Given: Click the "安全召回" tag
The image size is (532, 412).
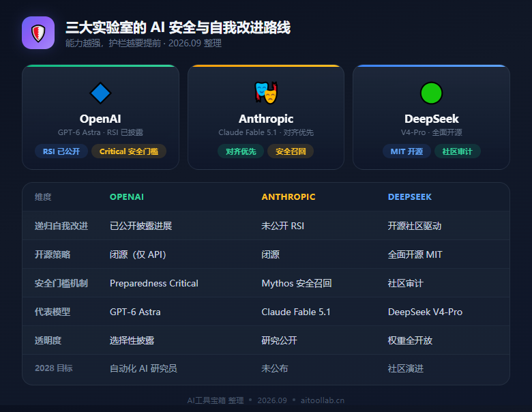Looking at the screenshot, I should 291,151.
